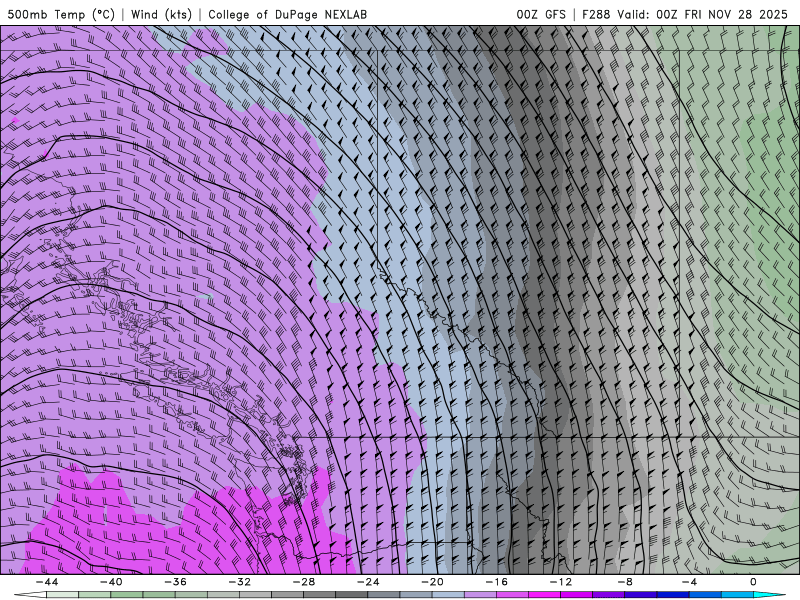Click the white arrow tip starting the color bar
The width and height of the screenshot is (800, 600).
pyautogui.click(x=30, y=595)
